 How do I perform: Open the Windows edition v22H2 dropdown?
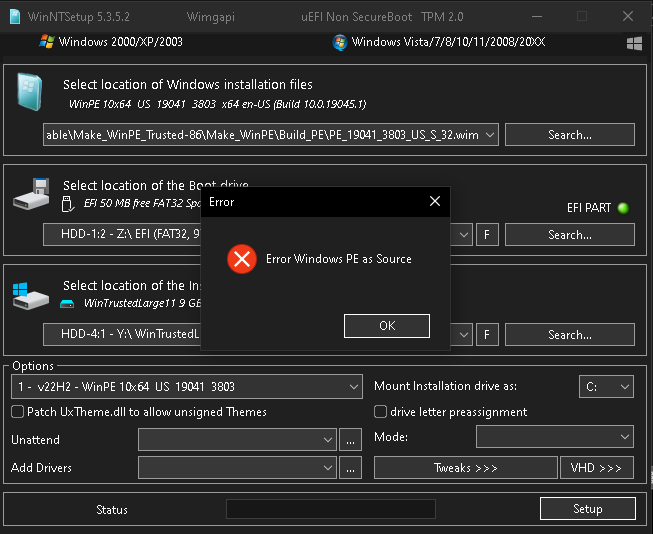[x=187, y=386]
